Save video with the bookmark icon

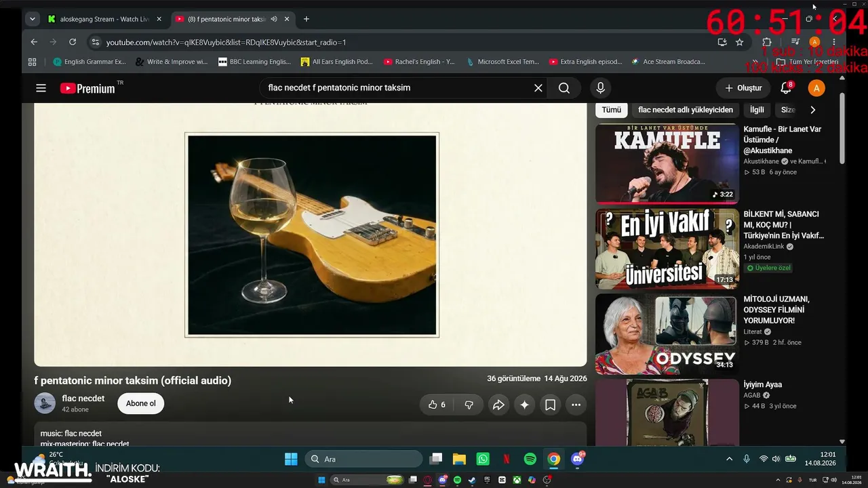click(550, 405)
